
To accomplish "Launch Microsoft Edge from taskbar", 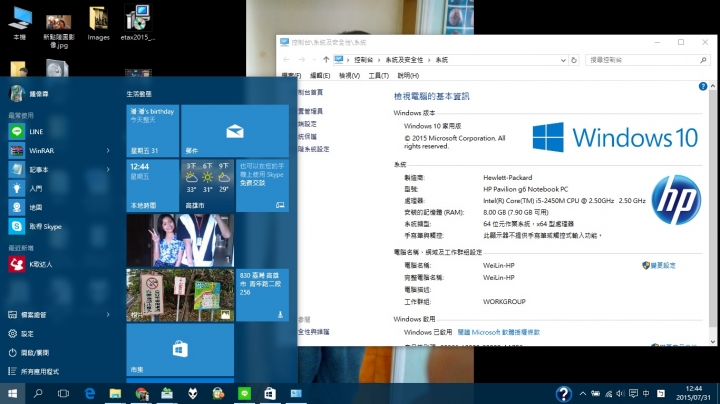I will tap(90, 393).
